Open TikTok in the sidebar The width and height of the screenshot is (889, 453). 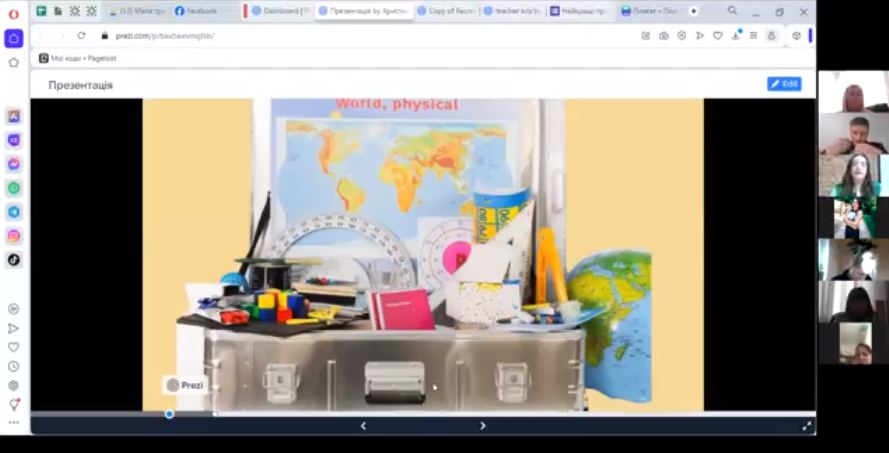click(14, 260)
